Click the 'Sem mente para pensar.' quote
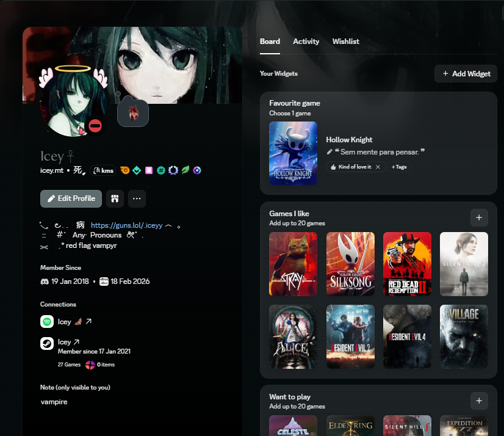504x436 pixels. click(x=380, y=152)
